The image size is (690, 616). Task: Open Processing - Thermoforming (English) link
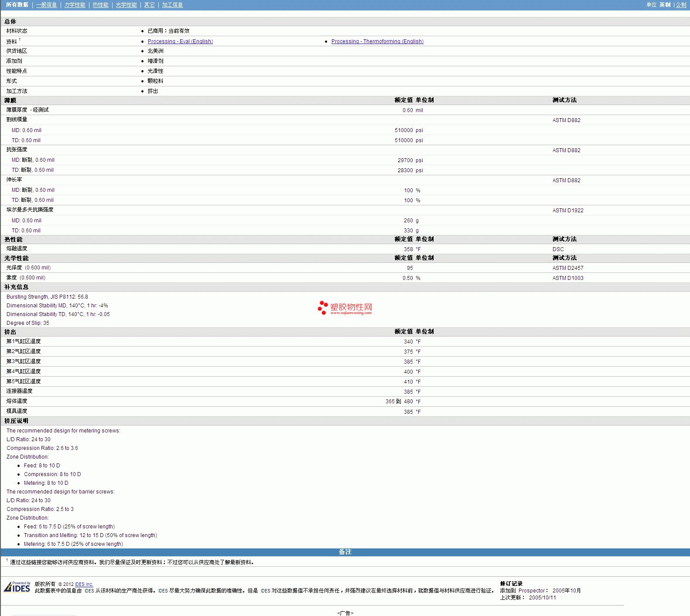tap(377, 41)
